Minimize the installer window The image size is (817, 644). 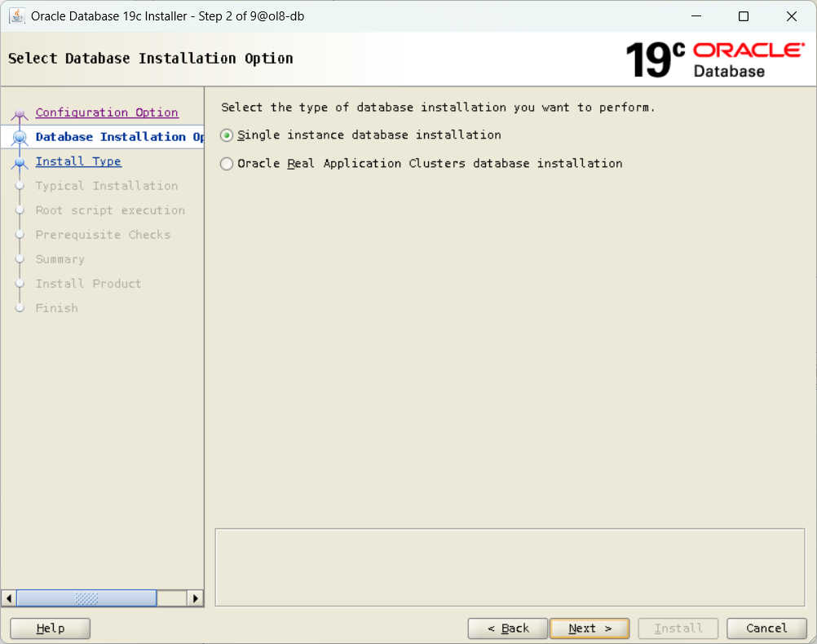[696, 16]
